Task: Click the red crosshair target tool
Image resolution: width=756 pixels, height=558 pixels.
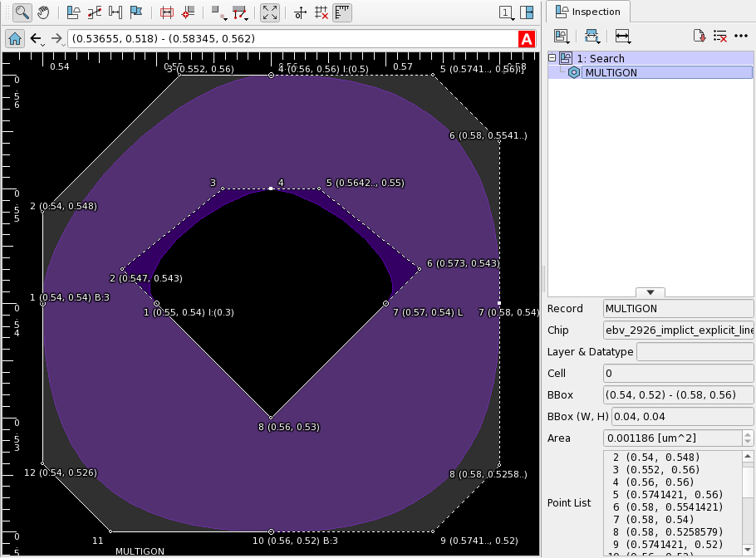Action: tap(188, 12)
